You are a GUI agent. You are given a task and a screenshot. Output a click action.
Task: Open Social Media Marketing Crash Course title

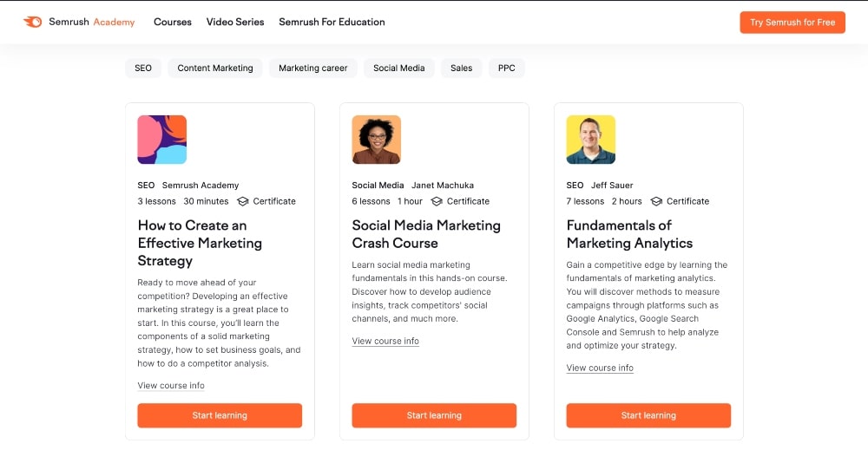(x=425, y=234)
